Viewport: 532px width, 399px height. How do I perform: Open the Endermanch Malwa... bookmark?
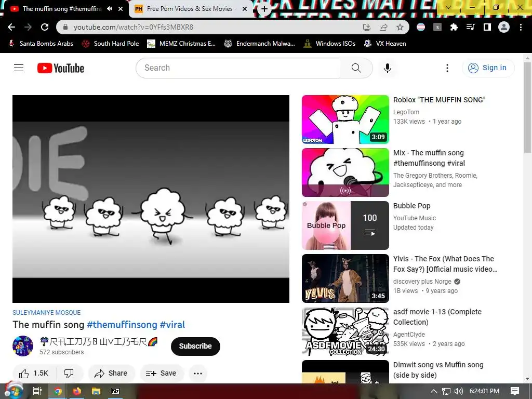(x=260, y=44)
